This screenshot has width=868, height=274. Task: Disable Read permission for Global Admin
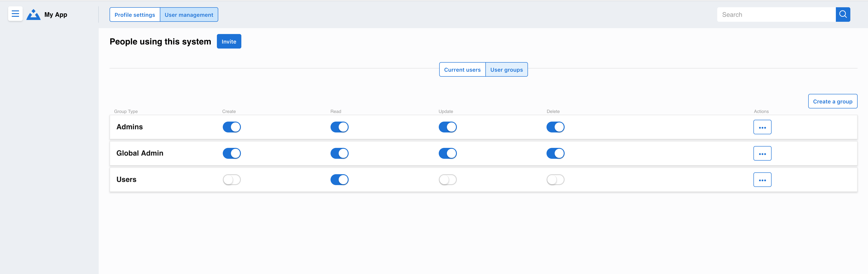coord(339,153)
